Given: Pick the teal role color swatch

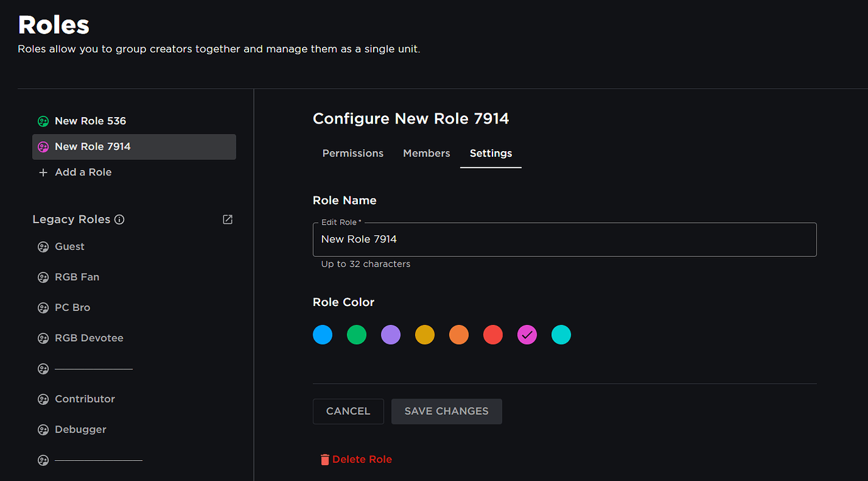Looking at the screenshot, I should point(561,335).
